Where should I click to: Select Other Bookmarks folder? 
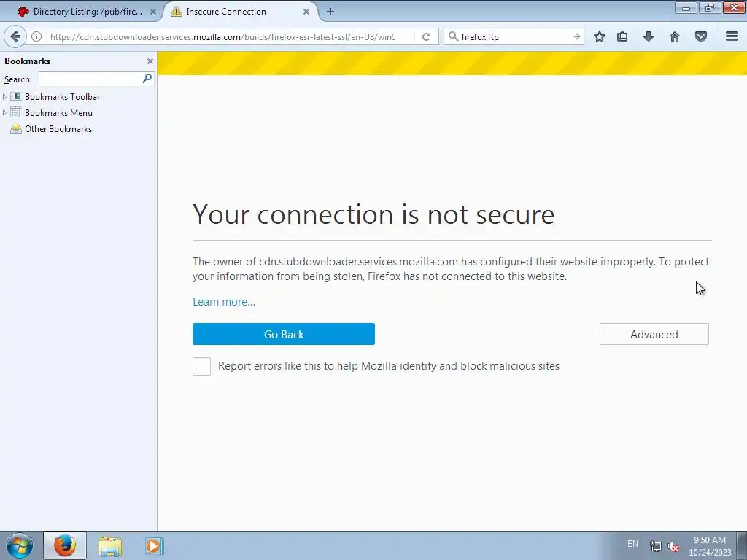click(58, 129)
